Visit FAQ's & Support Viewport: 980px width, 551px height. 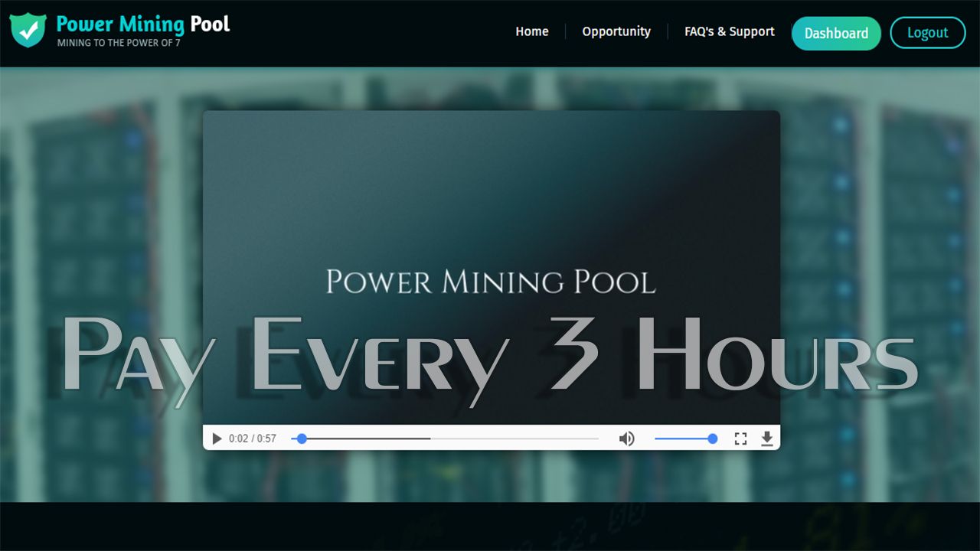729,32
